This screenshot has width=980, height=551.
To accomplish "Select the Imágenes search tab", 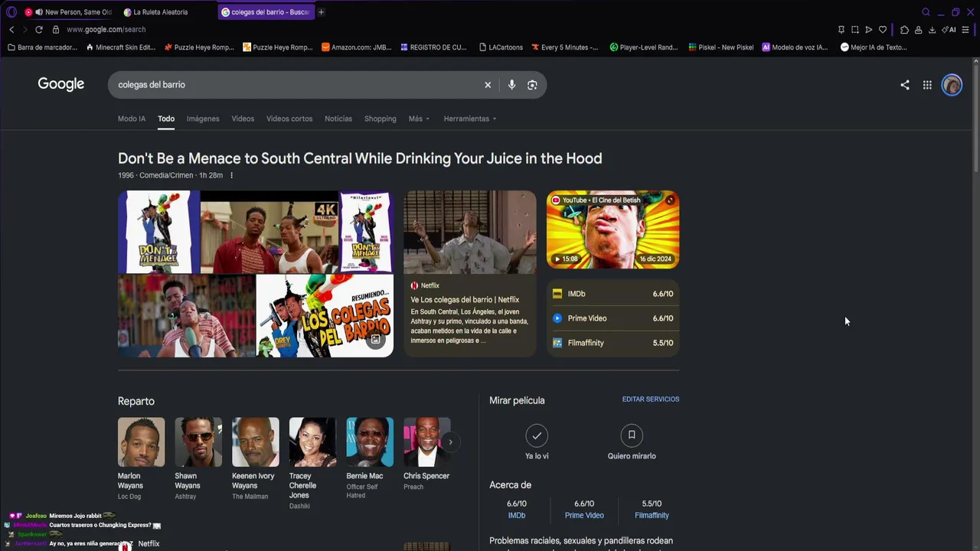I will click(203, 119).
